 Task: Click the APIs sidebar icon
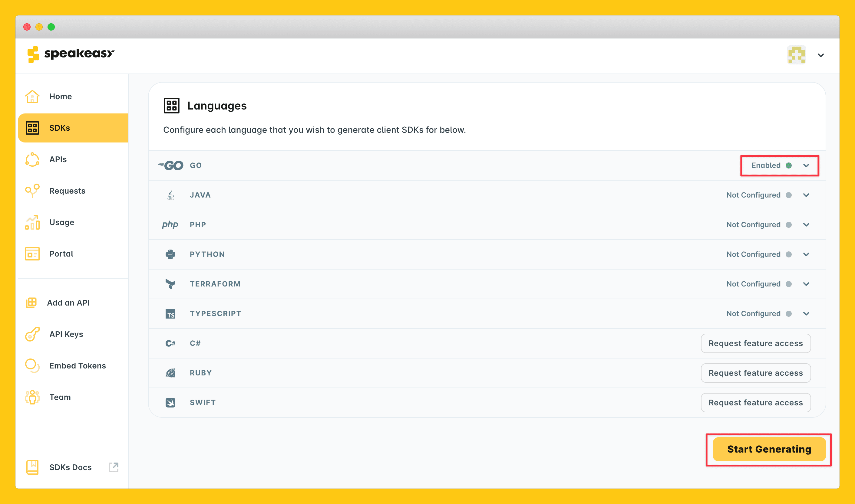tap(32, 160)
